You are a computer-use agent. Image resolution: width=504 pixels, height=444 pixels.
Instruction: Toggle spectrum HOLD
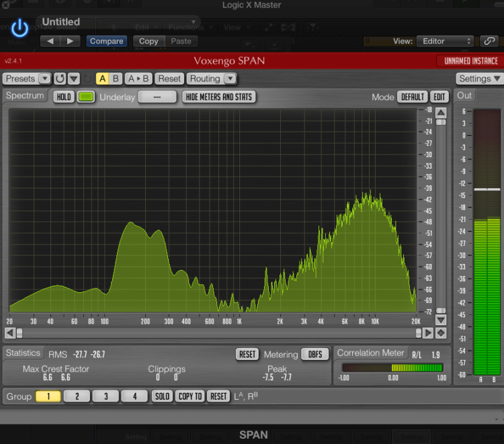pyautogui.click(x=64, y=97)
